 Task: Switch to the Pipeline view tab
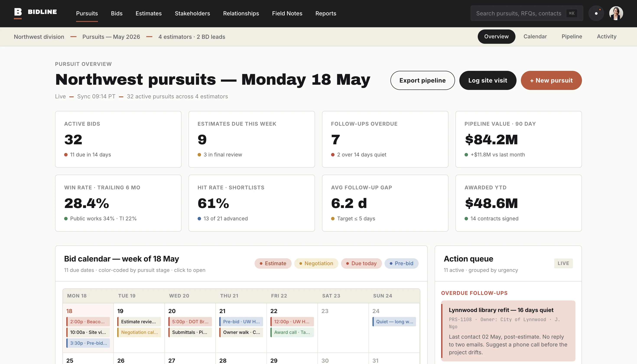(x=572, y=36)
